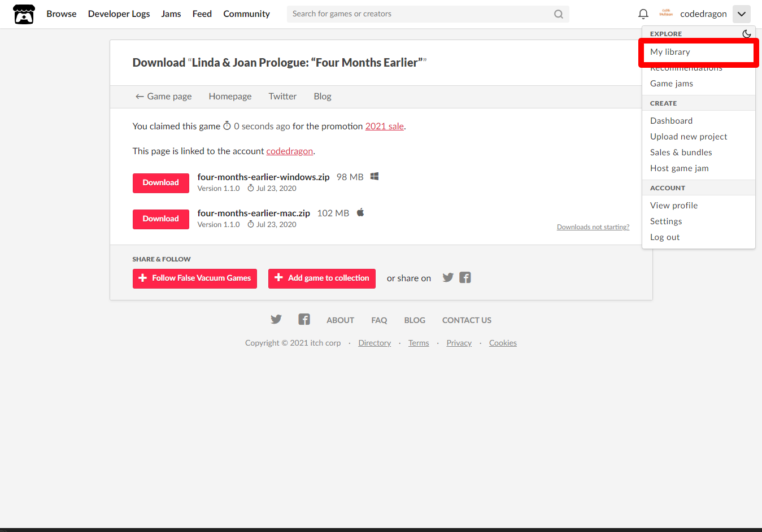Share on Twitter icon beside share on
762x532 pixels.
point(448,278)
